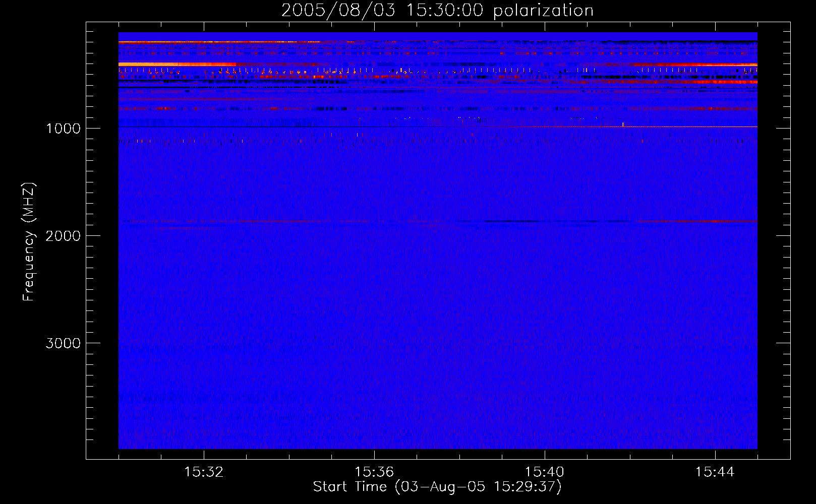Click the 3000 frequency tick label
Screen dimensions: 816x504
[x=63, y=343]
